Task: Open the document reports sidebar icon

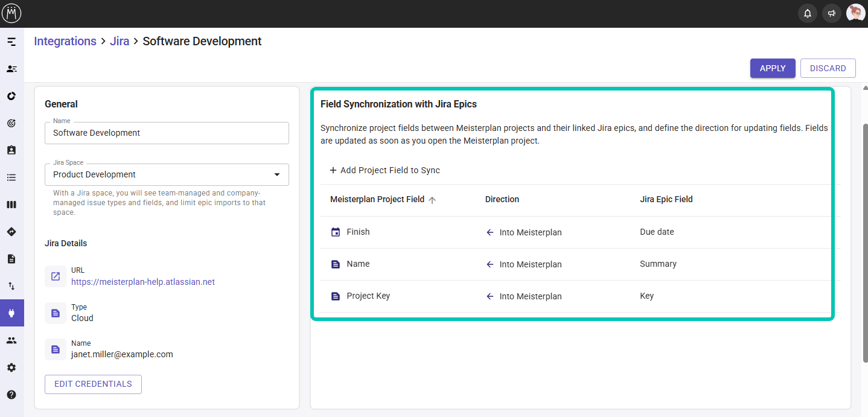Action: click(11, 259)
